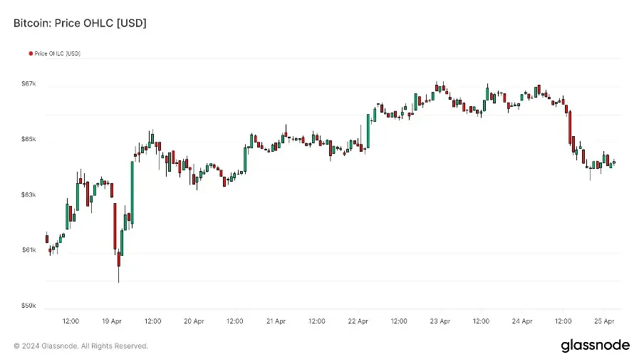Select the $59k y-axis label
The image size is (644, 362).
[x=28, y=306]
